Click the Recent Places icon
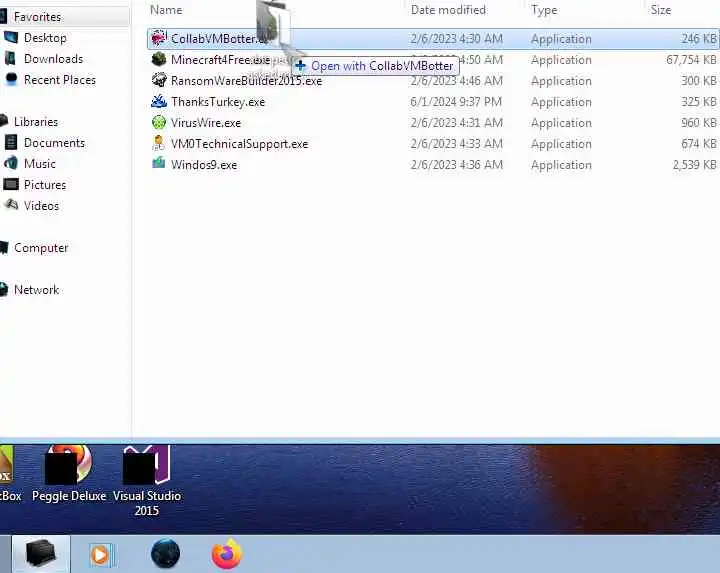This screenshot has height=573, width=720. coord(11,79)
